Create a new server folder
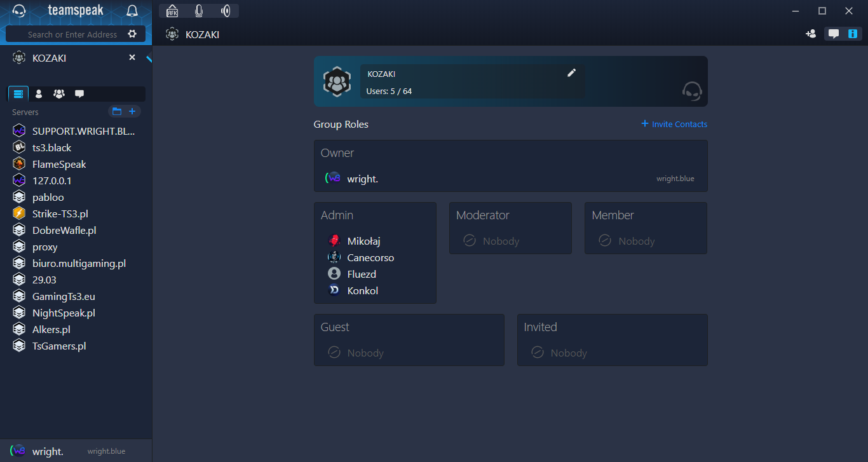868x462 pixels. click(x=117, y=112)
